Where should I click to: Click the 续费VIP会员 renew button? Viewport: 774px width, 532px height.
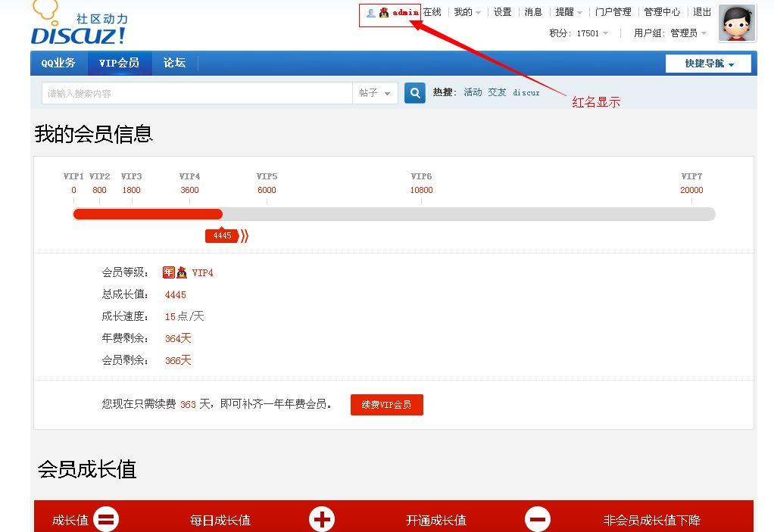tap(386, 405)
